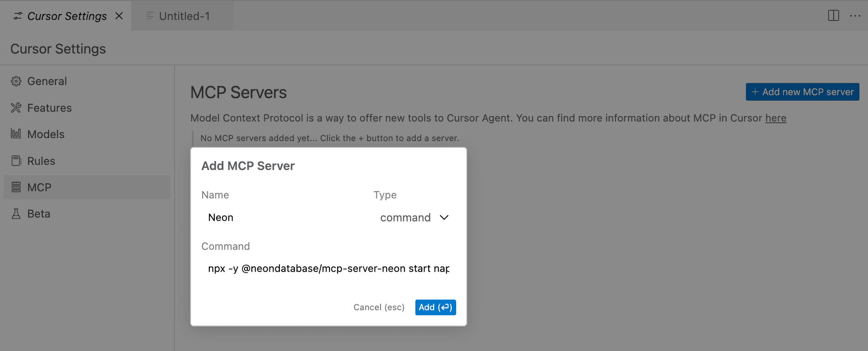Image resolution: width=868 pixels, height=351 pixels.
Task: Click the Features tools icon
Action: (16, 108)
